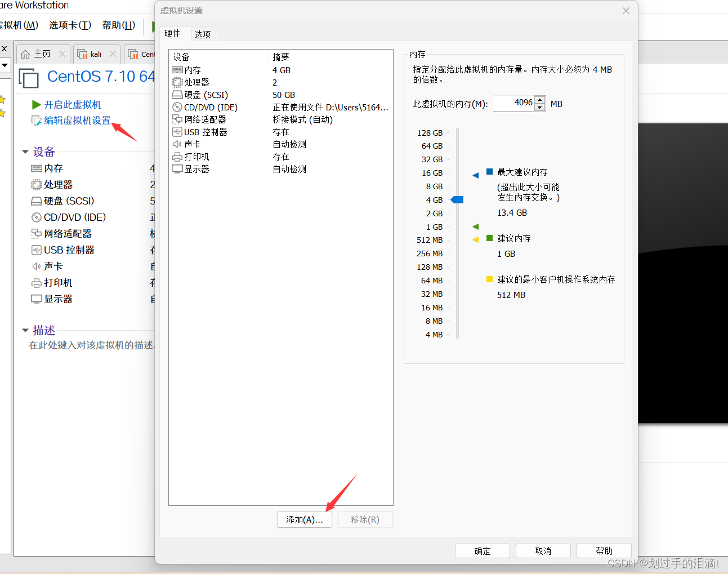The image size is (728, 574).
Task: Click the blue maximum recommended memory marker
Action: tap(475, 175)
